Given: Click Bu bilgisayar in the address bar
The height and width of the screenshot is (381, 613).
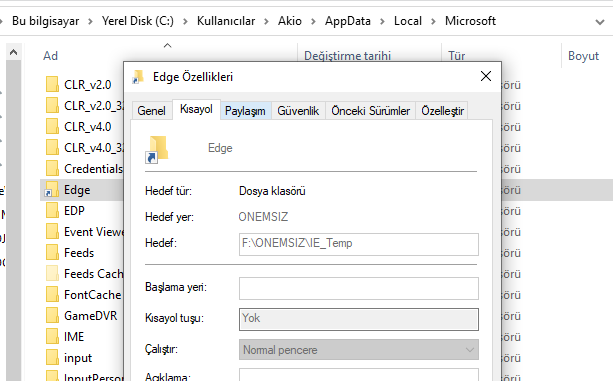Looking at the screenshot, I should (45, 21).
